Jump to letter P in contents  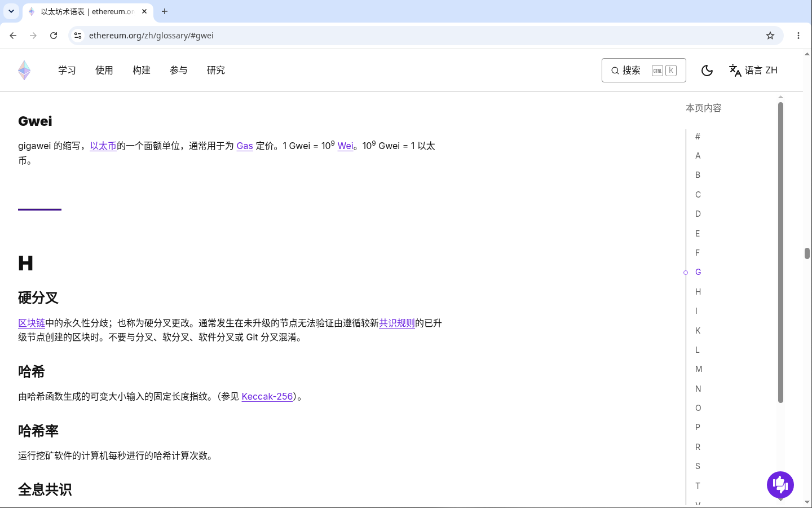pos(698,427)
